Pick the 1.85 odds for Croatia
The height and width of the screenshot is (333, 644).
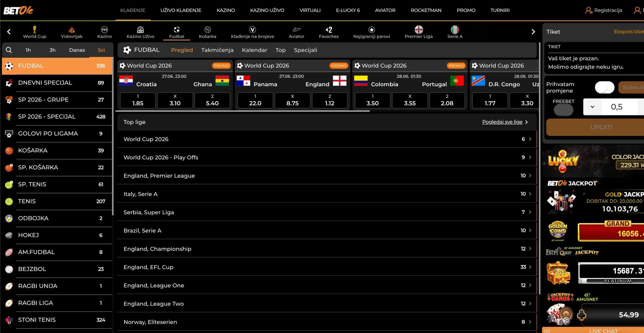(x=138, y=100)
